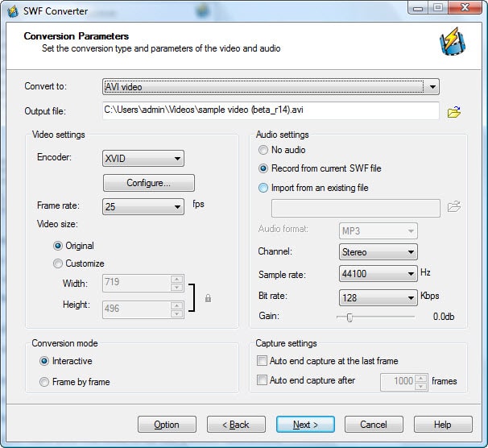The width and height of the screenshot is (488, 448).
Task: Expand the Sample rate 44100 dropdown
Action: pos(378,274)
